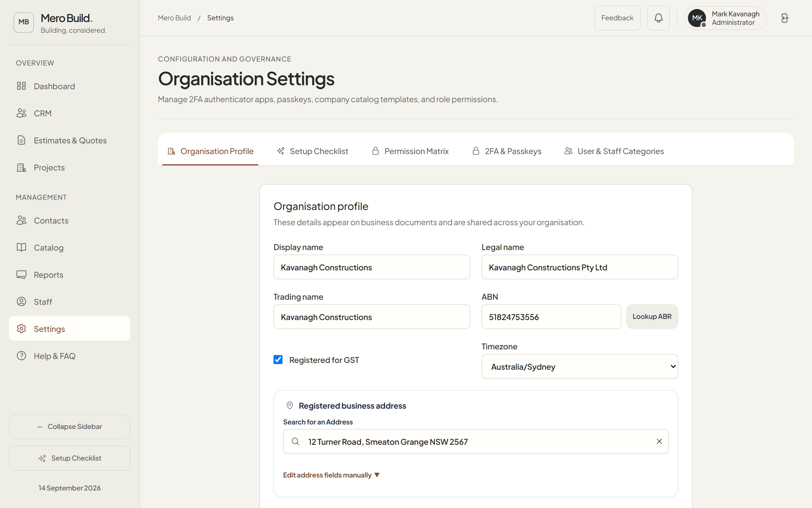The height and width of the screenshot is (508, 812).
Task: Click the Display name field
Action: point(371,267)
